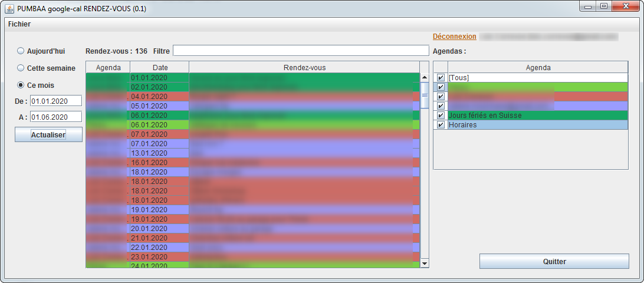Toggle the Jours fériés en Suisse checkbox
The height and width of the screenshot is (283, 644).
pos(441,116)
